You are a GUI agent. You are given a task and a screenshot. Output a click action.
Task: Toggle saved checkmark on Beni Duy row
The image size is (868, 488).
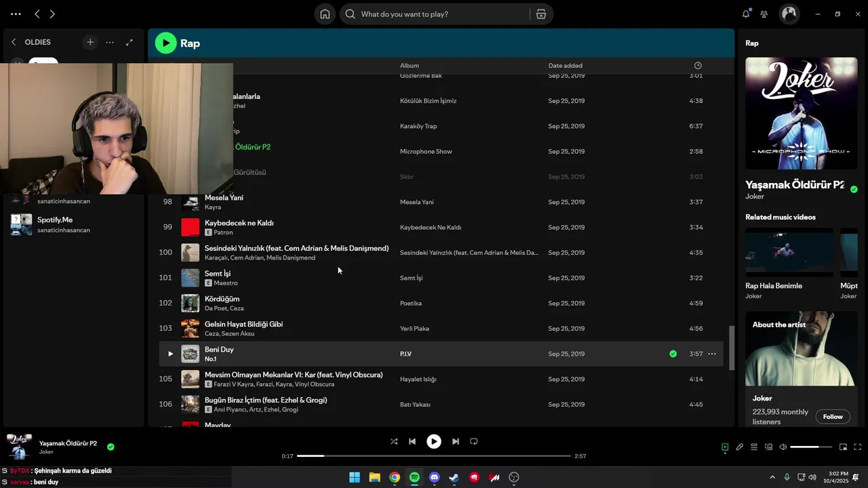point(673,354)
